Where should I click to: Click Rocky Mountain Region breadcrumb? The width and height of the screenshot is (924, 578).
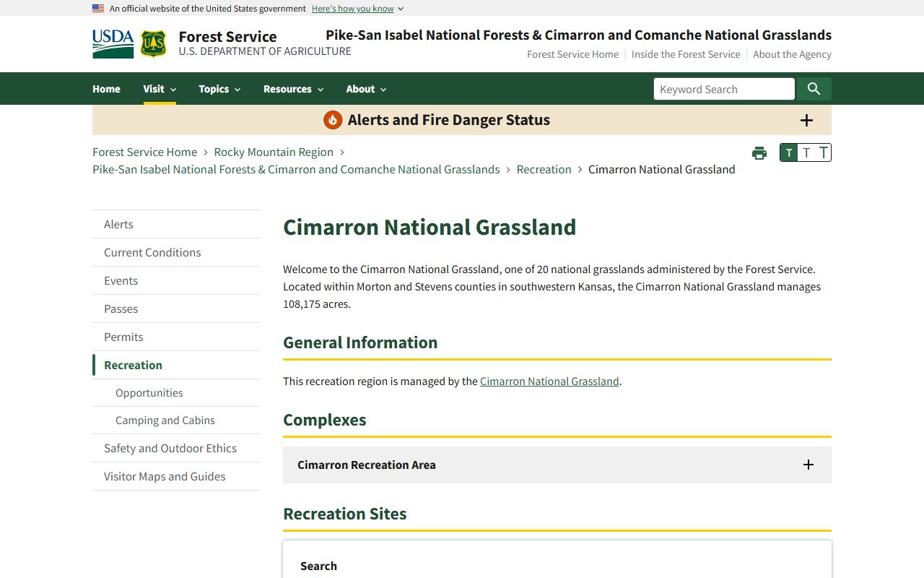[x=274, y=152]
